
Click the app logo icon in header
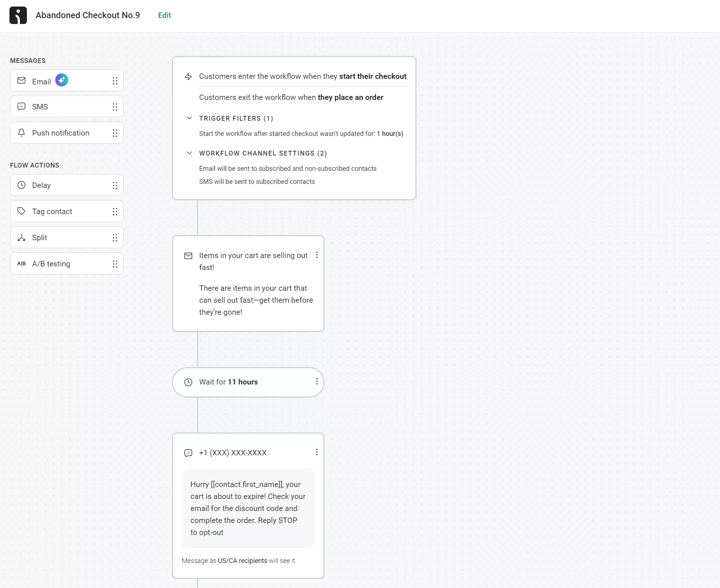pyautogui.click(x=18, y=15)
